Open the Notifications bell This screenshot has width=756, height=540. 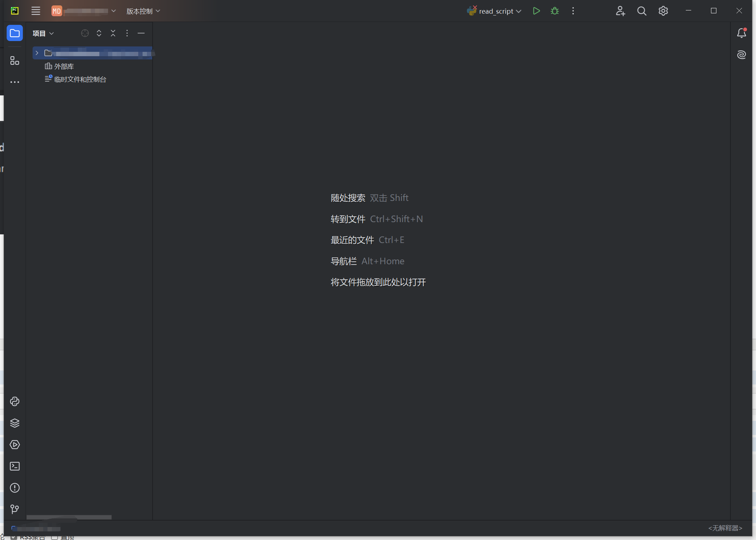(742, 33)
